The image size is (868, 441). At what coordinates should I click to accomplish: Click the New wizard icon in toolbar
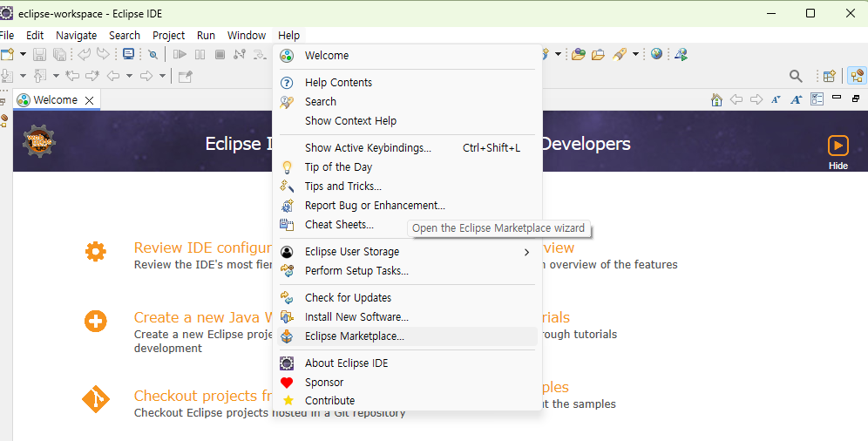(x=7, y=54)
